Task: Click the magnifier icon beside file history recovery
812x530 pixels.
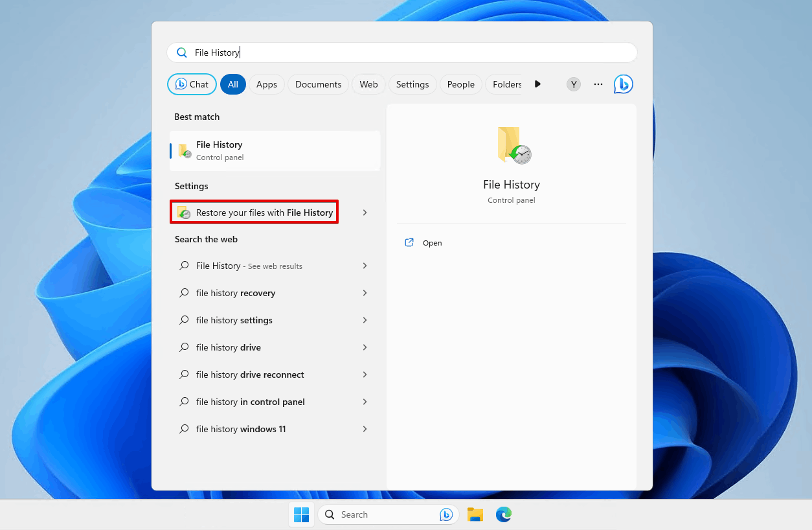Action: tap(184, 293)
